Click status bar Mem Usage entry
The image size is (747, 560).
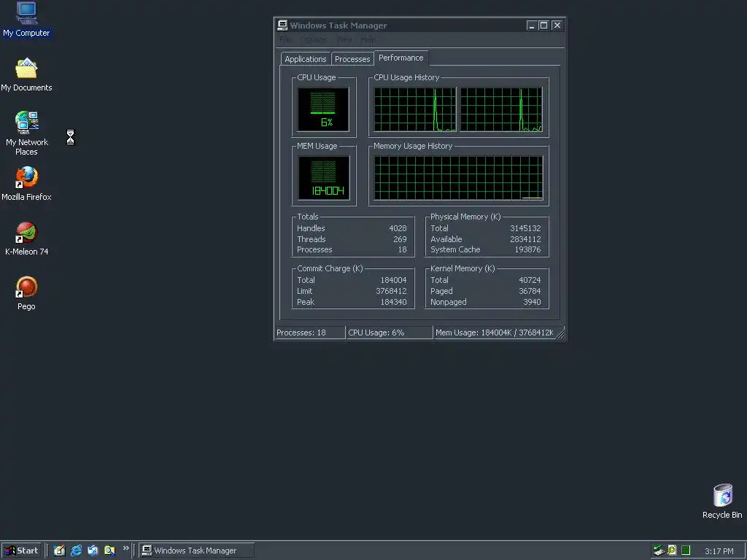495,332
